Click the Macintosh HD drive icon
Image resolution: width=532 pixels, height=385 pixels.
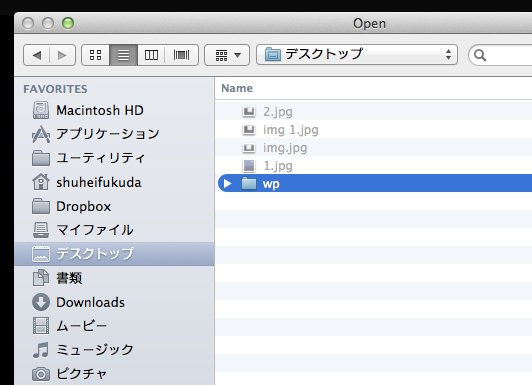point(41,110)
